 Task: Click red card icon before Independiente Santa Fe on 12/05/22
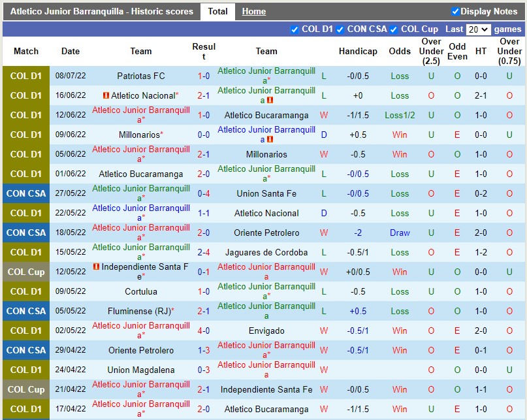click(97, 267)
